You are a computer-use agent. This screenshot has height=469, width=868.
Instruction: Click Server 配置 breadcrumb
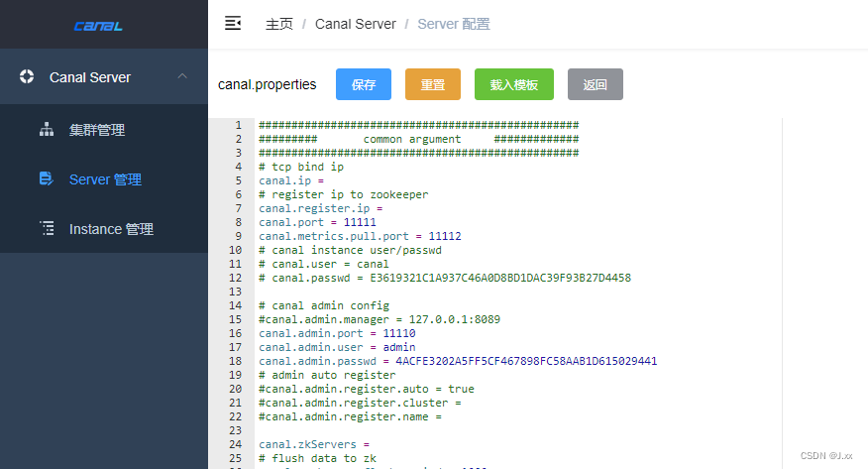pos(454,24)
